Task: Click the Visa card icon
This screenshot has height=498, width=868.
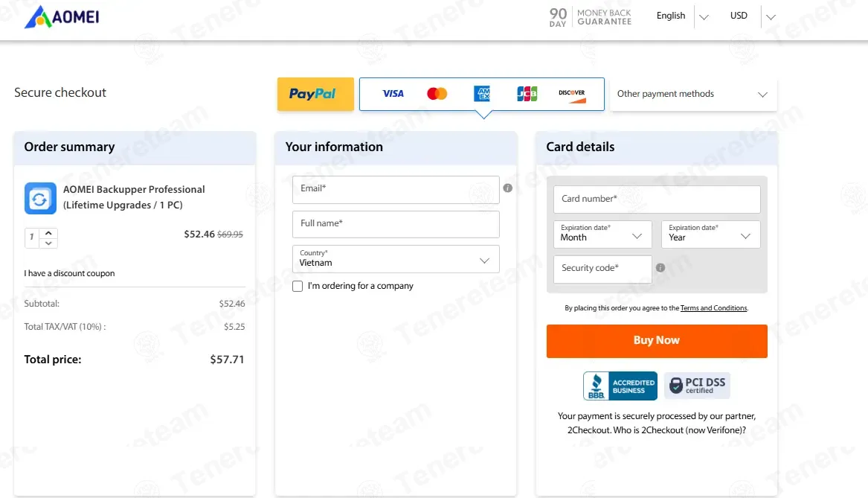Action: click(393, 94)
